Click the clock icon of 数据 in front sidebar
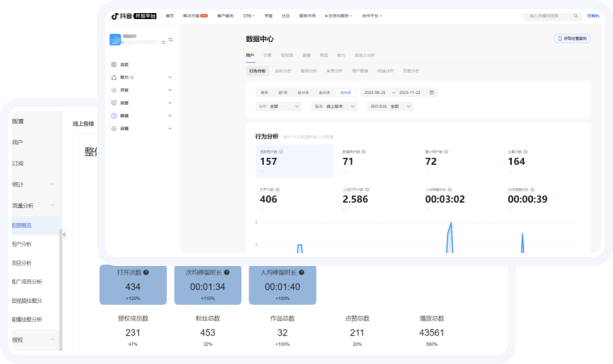 pyautogui.click(x=114, y=116)
